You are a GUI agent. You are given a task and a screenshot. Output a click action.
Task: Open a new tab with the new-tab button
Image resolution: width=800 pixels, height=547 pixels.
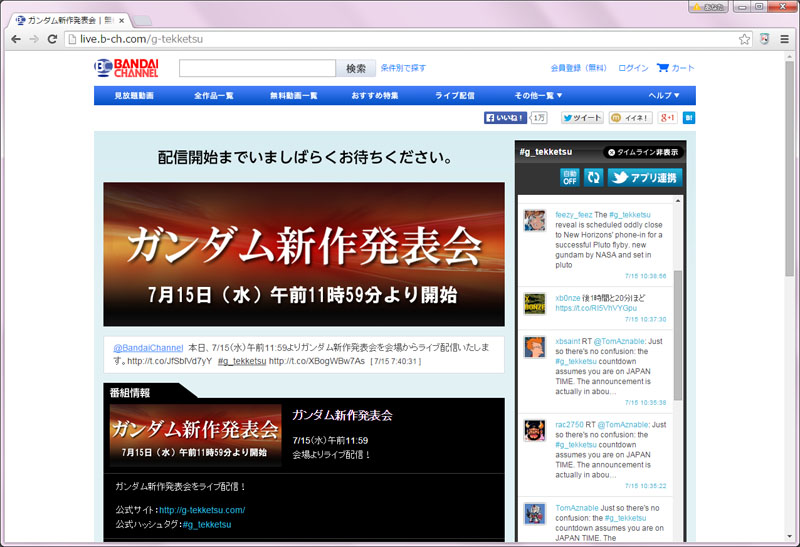tap(142, 21)
